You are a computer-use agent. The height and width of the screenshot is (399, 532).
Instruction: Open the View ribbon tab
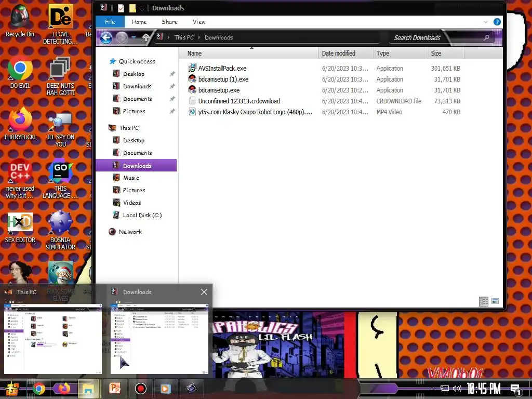click(199, 22)
